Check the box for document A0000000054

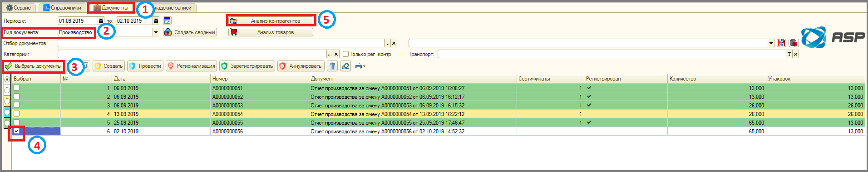(16, 114)
